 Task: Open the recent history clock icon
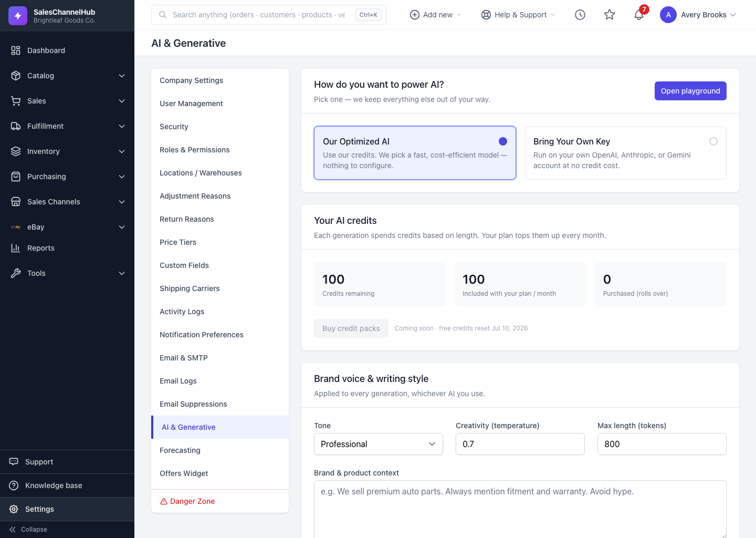580,15
